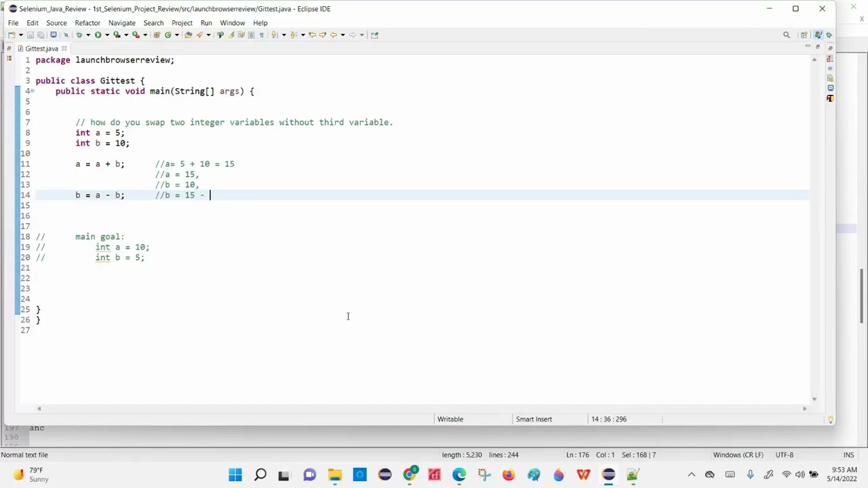Image resolution: width=868 pixels, height=488 pixels.
Task: Click the New Java Class icon
Action: [167, 35]
